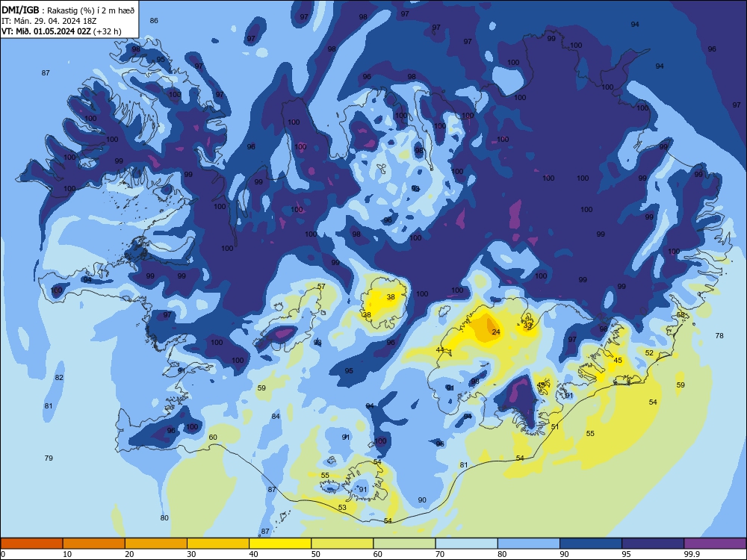
Task: Select the 20–30 legend color swatch
Action: pyautogui.click(x=156, y=544)
